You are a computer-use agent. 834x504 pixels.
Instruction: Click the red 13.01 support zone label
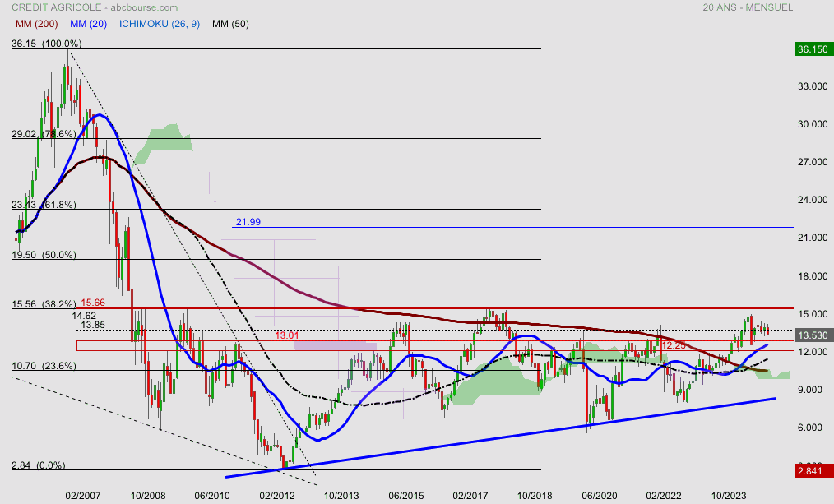point(286,335)
